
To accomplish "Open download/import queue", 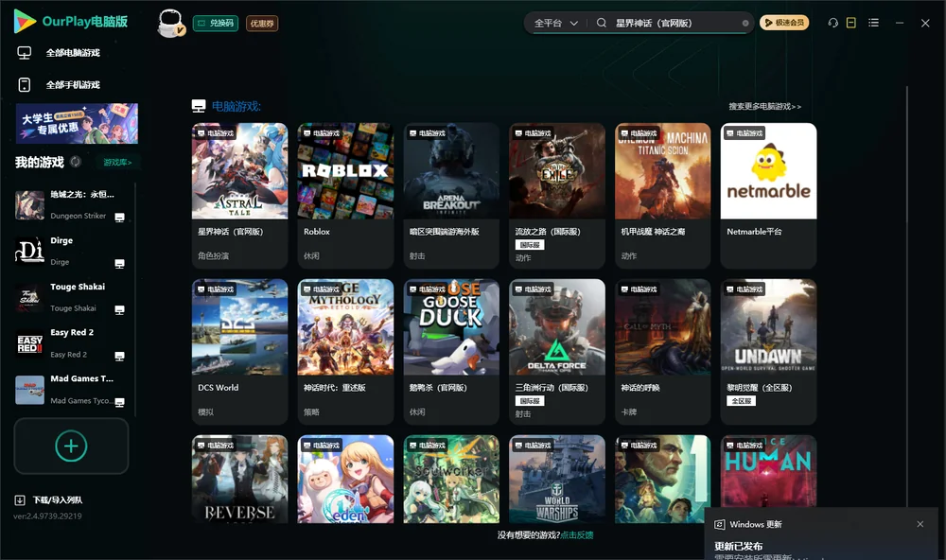I will [x=49, y=499].
